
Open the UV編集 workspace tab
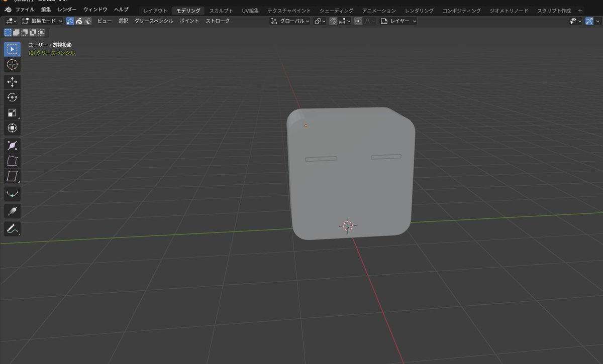coord(250,11)
